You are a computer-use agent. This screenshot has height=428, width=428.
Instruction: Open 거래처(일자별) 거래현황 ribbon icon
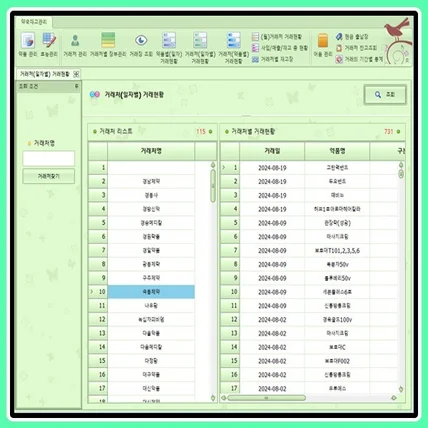point(200,48)
